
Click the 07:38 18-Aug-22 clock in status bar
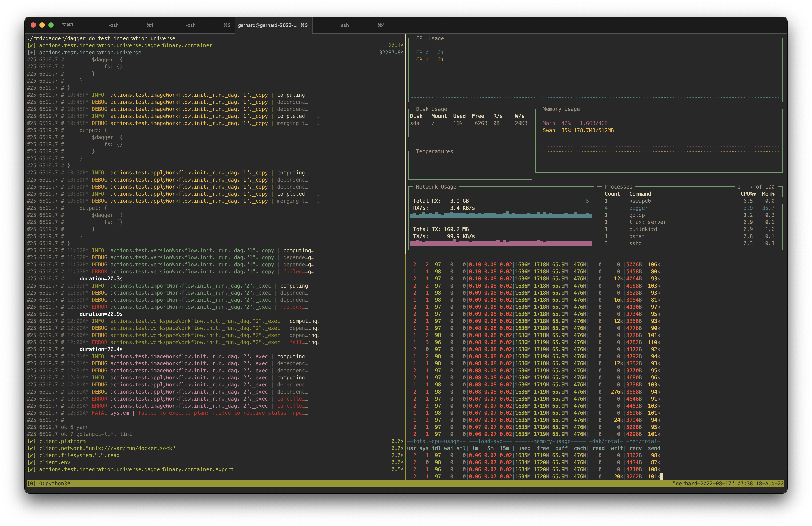coord(760,484)
